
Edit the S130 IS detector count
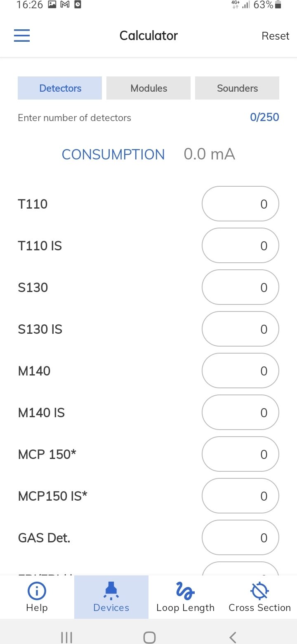tap(240, 329)
